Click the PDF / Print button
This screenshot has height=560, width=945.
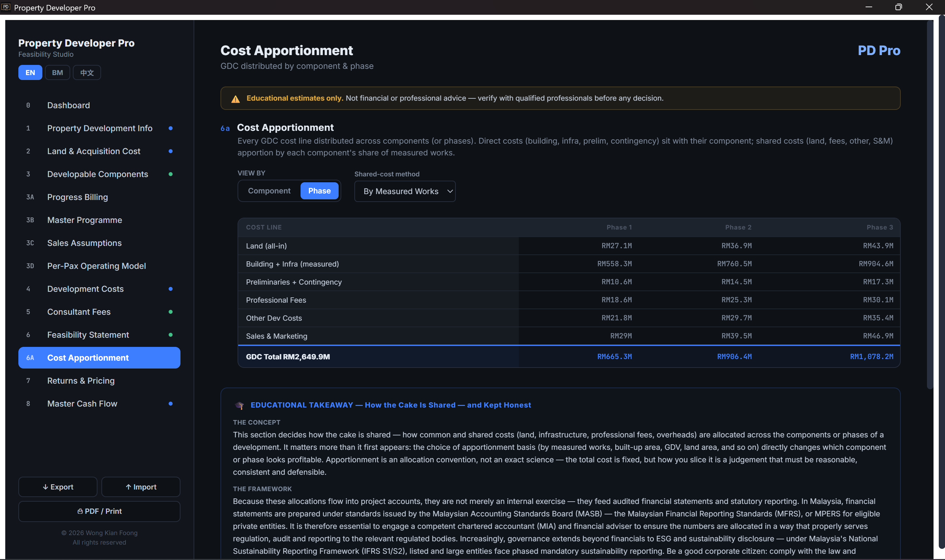point(99,512)
